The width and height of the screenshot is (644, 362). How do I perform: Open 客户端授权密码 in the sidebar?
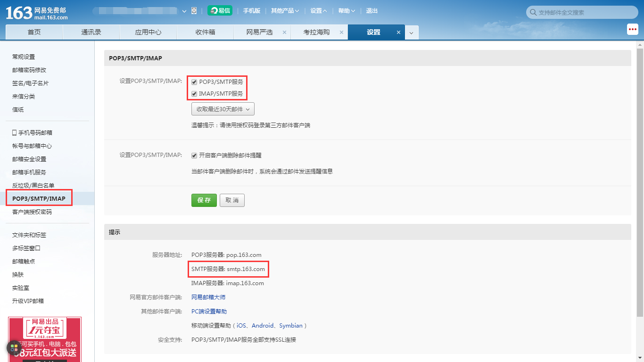(32, 212)
